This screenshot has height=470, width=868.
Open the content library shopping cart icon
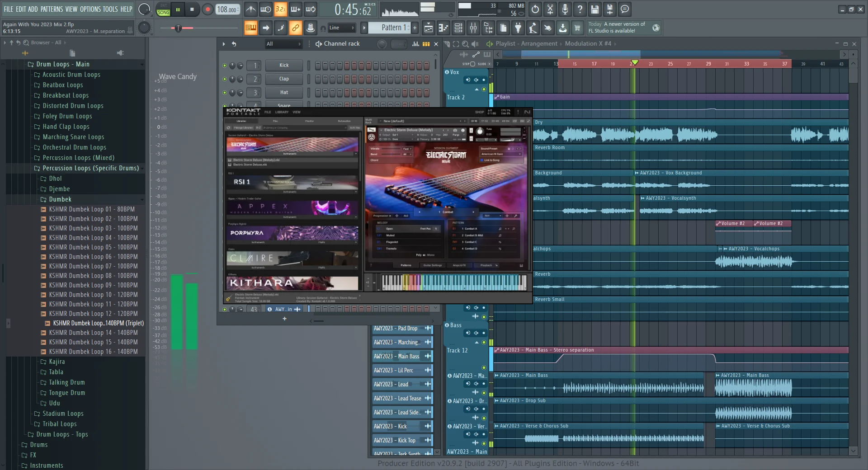tap(577, 28)
